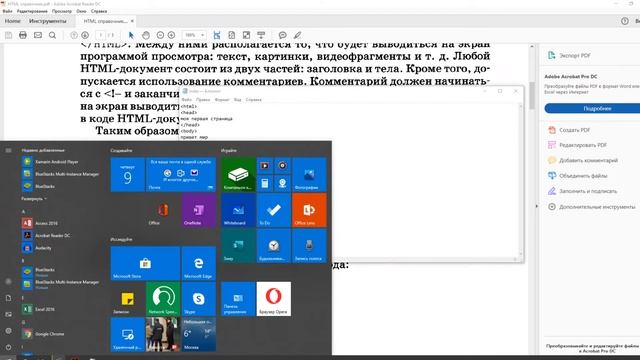The image size is (640, 360).
Task: Select the arrow selection tool
Action: (131, 35)
